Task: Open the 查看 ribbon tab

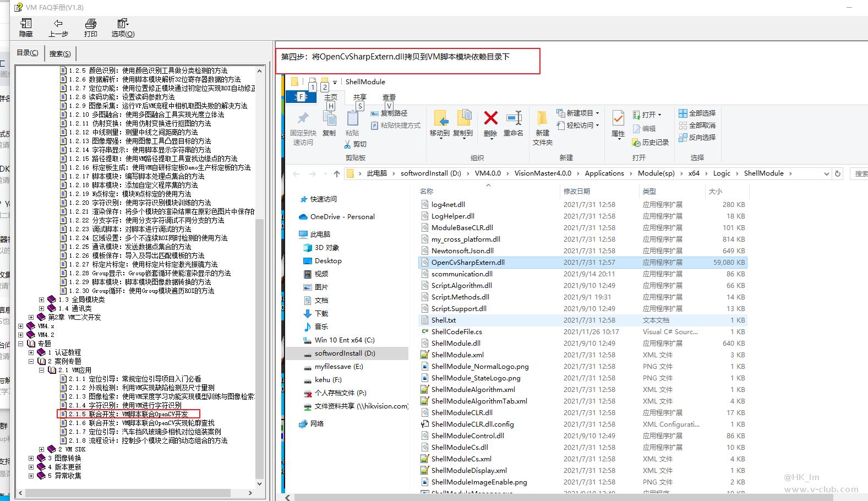Action: tap(389, 97)
